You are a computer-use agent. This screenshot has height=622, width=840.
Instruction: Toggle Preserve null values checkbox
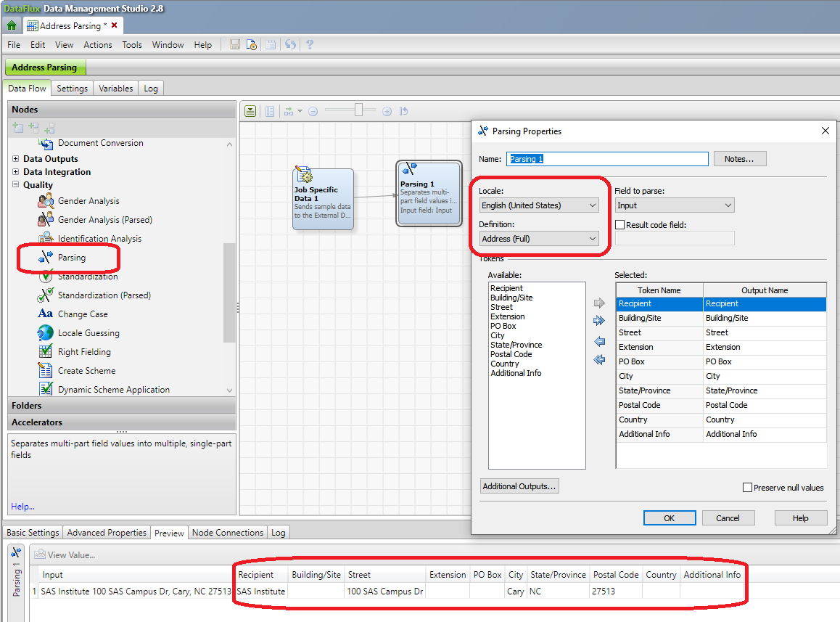click(x=747, y=488)
